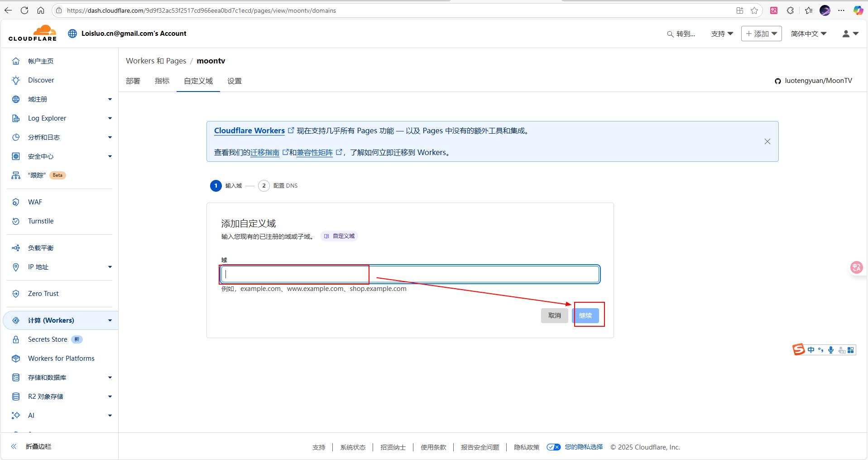Expand the 安全中心 sidebar section
The height and width of the screenshot is (460, 868).
tap(110, 156)
